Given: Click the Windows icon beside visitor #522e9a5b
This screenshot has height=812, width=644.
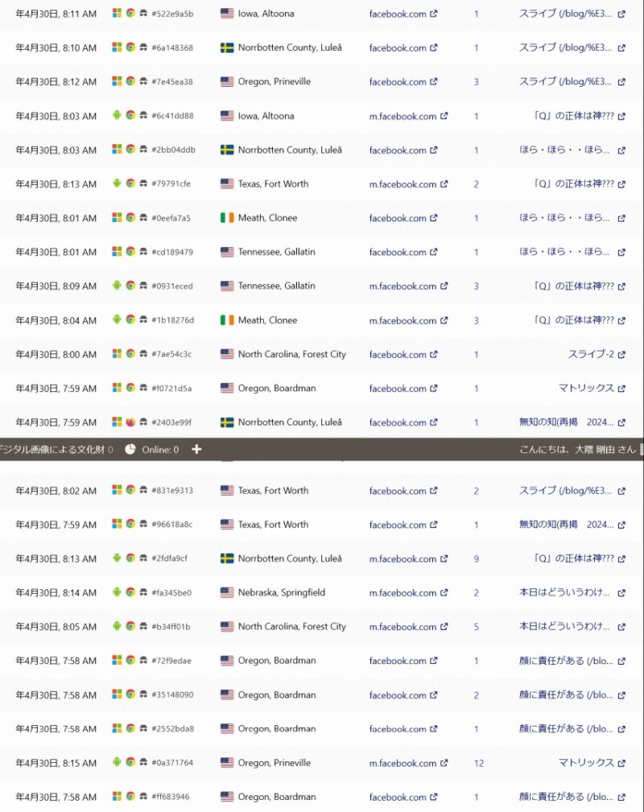Looking at the screenshot, I should (x=117, y=14).
